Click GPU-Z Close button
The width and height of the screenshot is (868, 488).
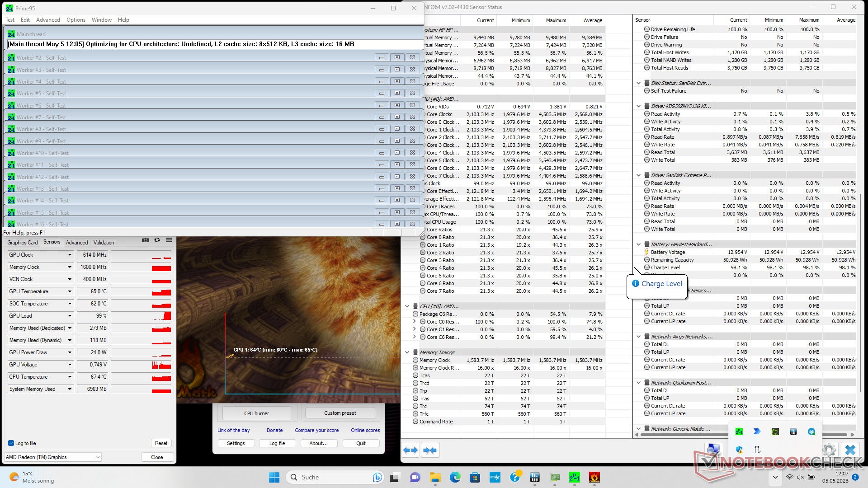tap(157, 457)
